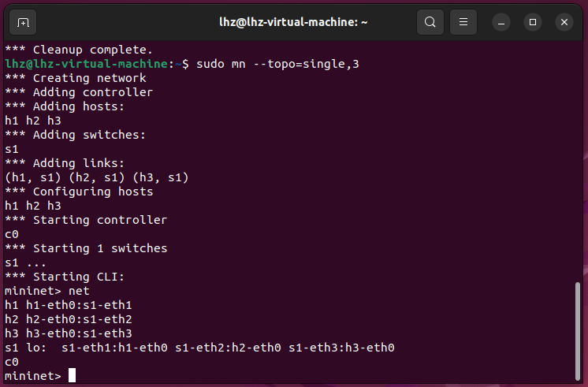Close the terminal window
This screenshot has height=387, width=588.
pos(564,22)
